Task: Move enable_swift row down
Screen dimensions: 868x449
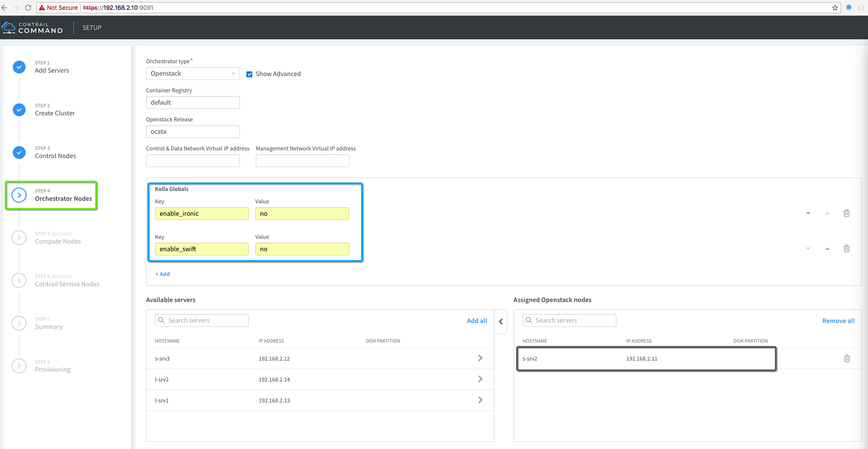Action: tap(808, 249)
